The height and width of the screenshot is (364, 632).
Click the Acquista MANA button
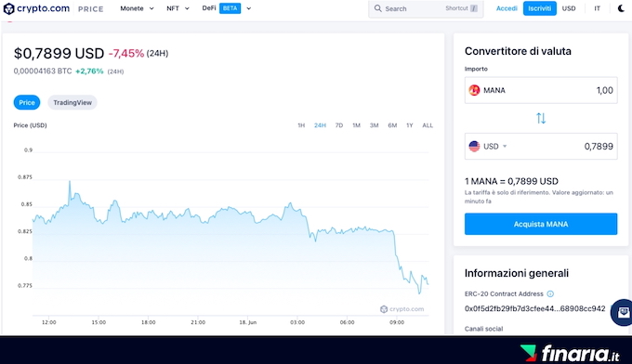pyautogui.click(x=541, y=225)
